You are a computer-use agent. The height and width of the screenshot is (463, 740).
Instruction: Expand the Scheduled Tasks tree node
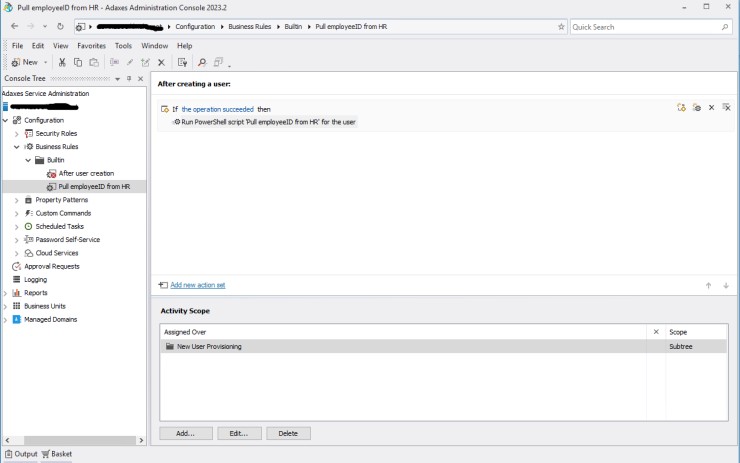(16, 227)
